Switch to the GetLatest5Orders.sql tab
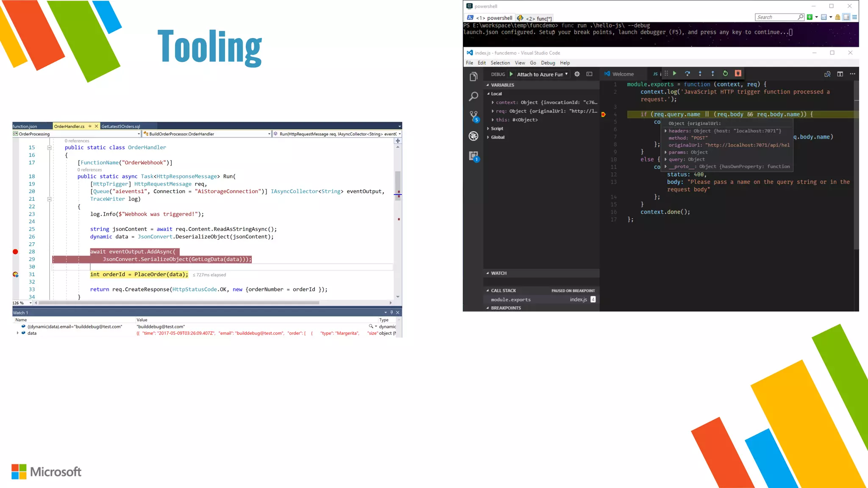 [x=121, y=126]
